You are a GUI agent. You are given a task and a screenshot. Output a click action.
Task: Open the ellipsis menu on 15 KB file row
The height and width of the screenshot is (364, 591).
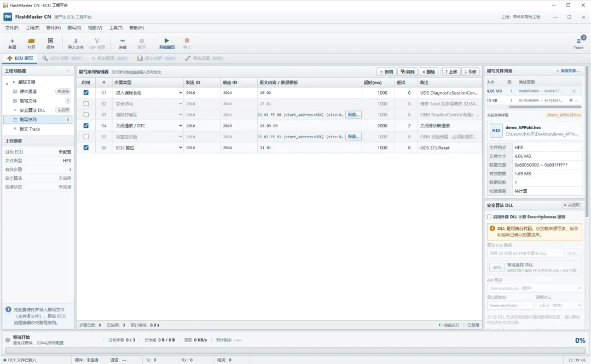click(577, 101)
